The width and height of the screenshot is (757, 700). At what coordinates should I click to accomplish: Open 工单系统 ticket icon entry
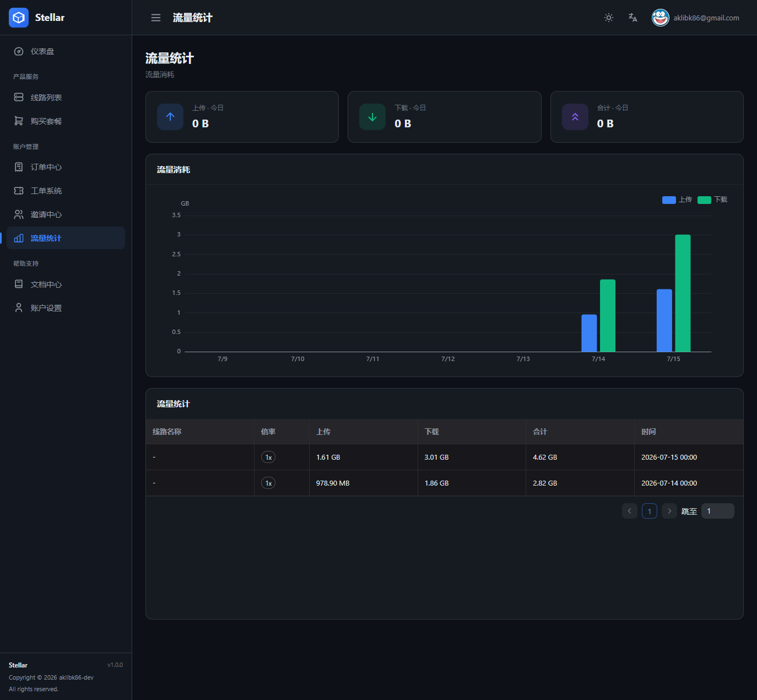[19, 191]
